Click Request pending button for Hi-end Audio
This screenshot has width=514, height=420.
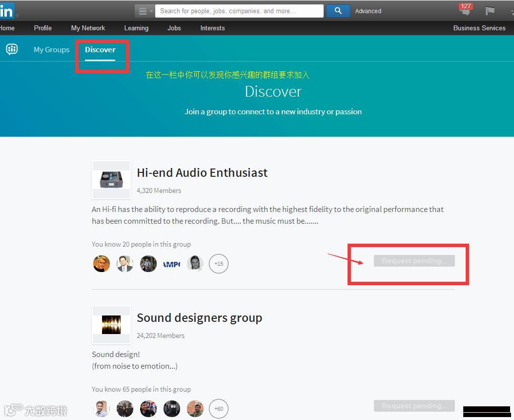(x=414, y=261)
